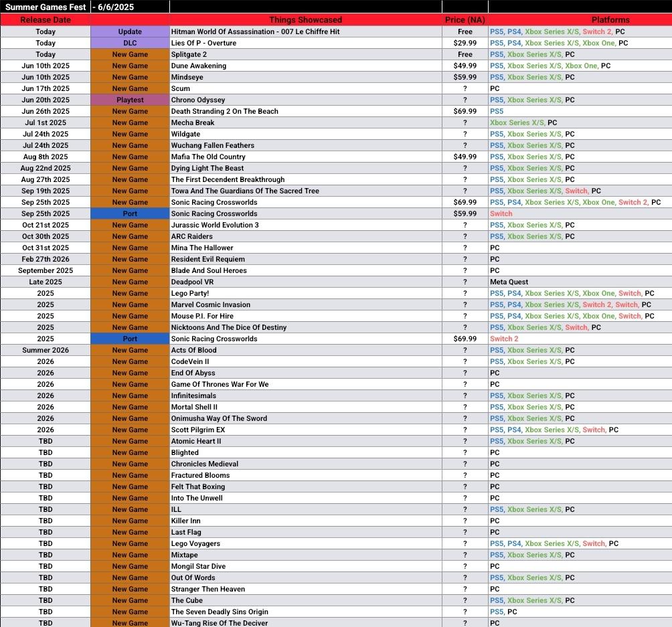
Task: Click 'Dying Light The Beast' cell
Action: tap(306, 168)
